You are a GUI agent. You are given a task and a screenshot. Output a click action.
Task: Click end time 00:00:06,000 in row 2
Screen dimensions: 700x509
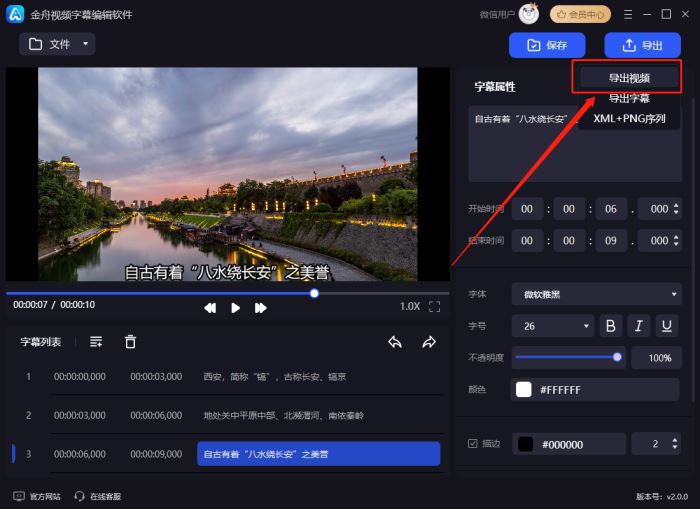click(x=156, y=416)
